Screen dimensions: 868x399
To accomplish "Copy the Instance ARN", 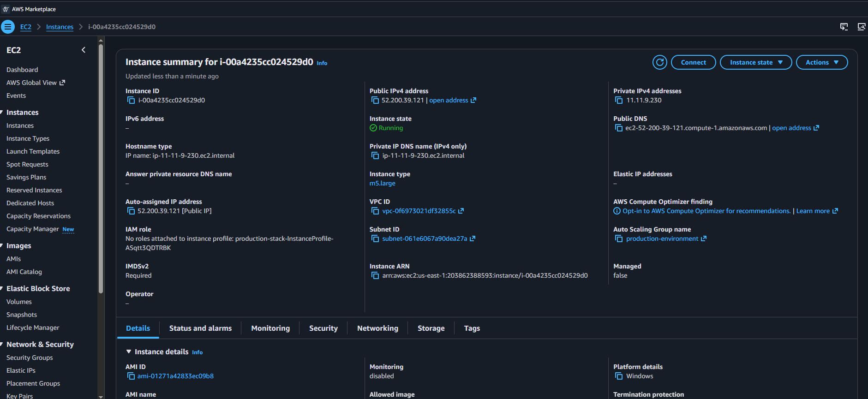I will coord(375,275).
